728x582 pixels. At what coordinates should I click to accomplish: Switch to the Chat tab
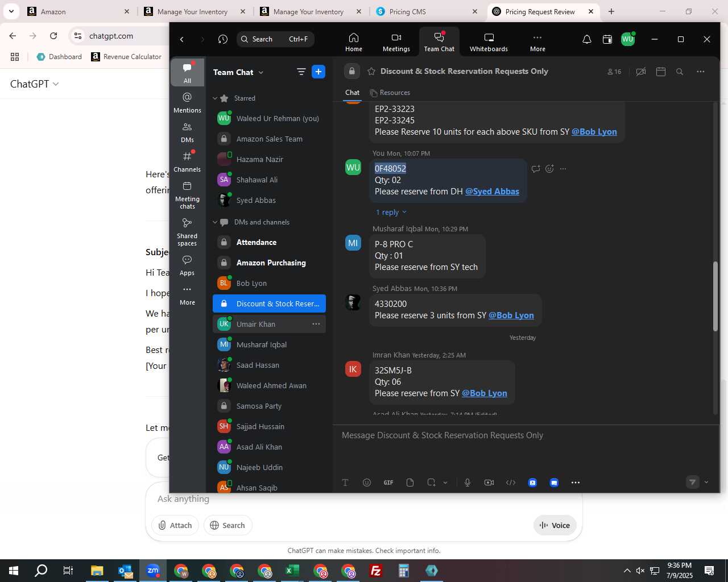[353, 93]
